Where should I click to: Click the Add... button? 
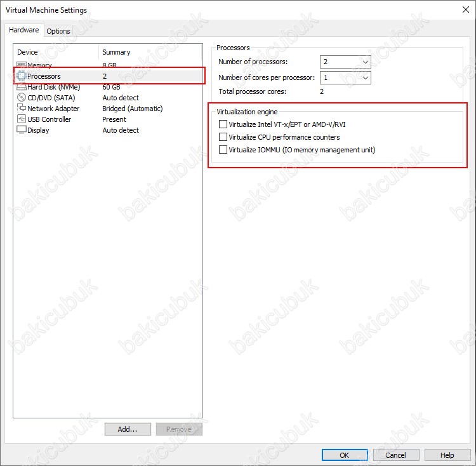(x=128, y=429)
